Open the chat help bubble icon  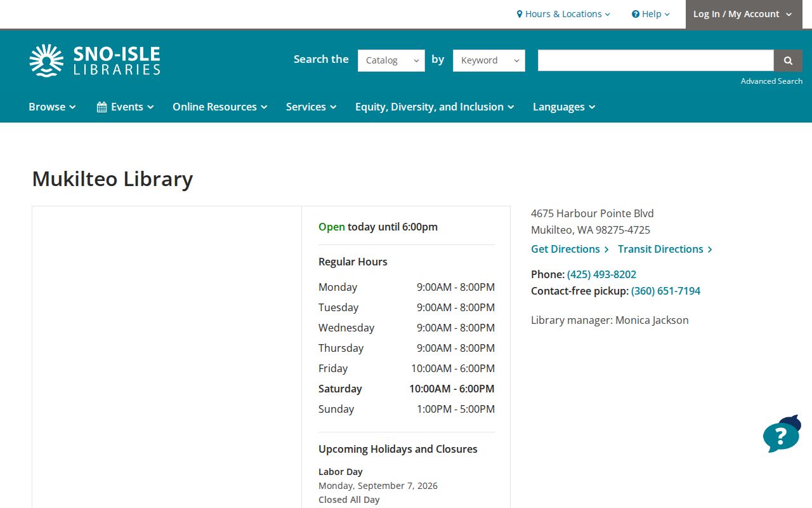pos(782,434)
